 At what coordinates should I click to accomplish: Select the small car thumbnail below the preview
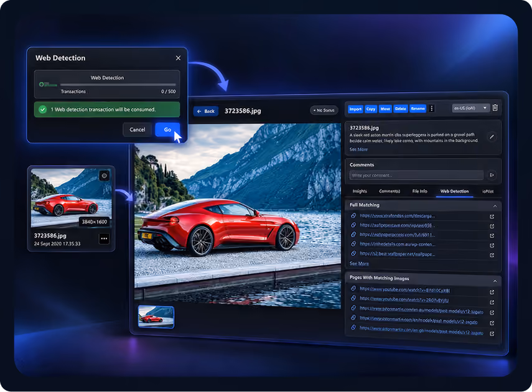156,317
